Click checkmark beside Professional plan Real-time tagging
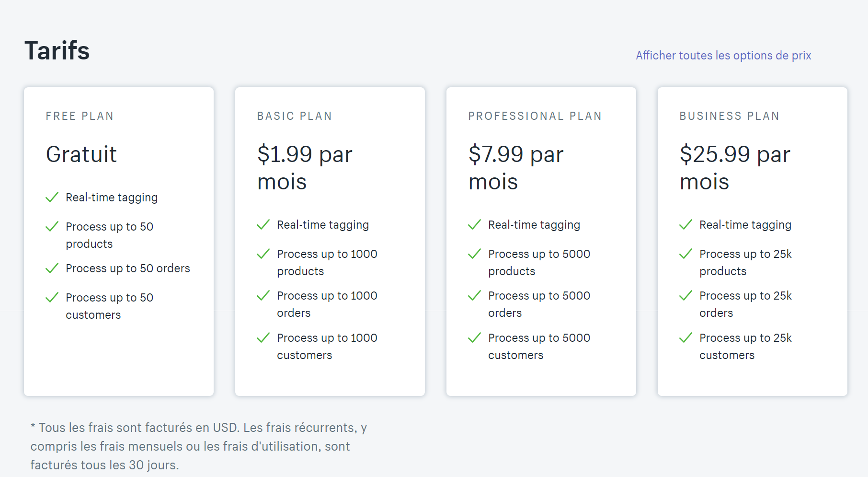Screen dimensions: 868x477 (474, 225)
